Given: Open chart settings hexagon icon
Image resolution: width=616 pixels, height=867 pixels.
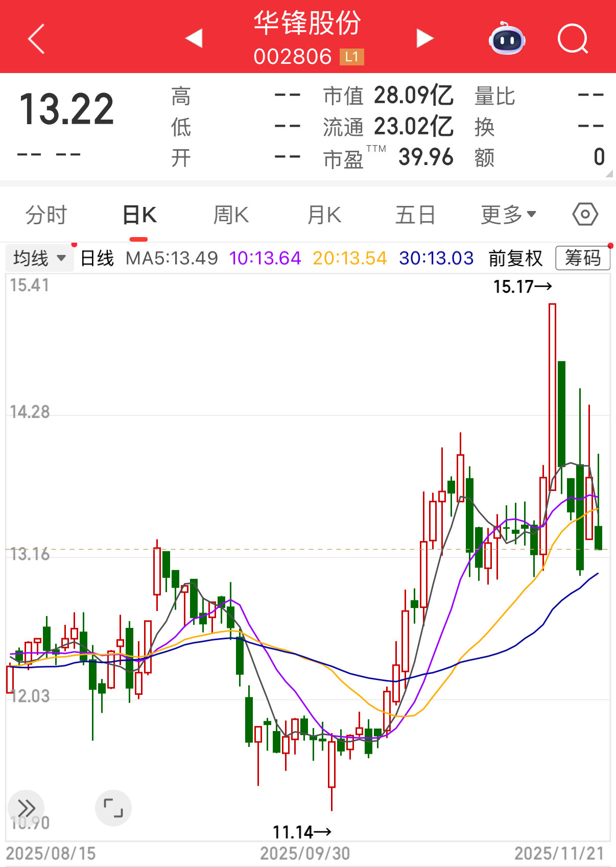Looking at the screenshot, I should coord(585,215).
